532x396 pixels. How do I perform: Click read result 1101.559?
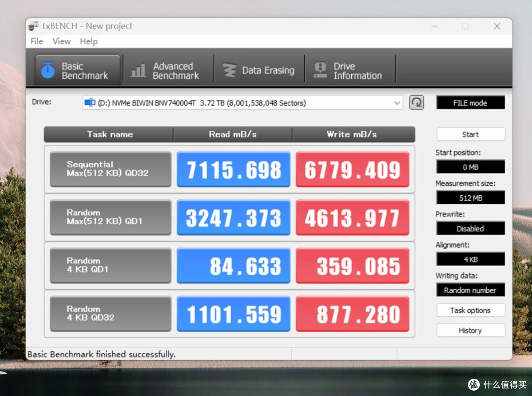pos(233,314)
